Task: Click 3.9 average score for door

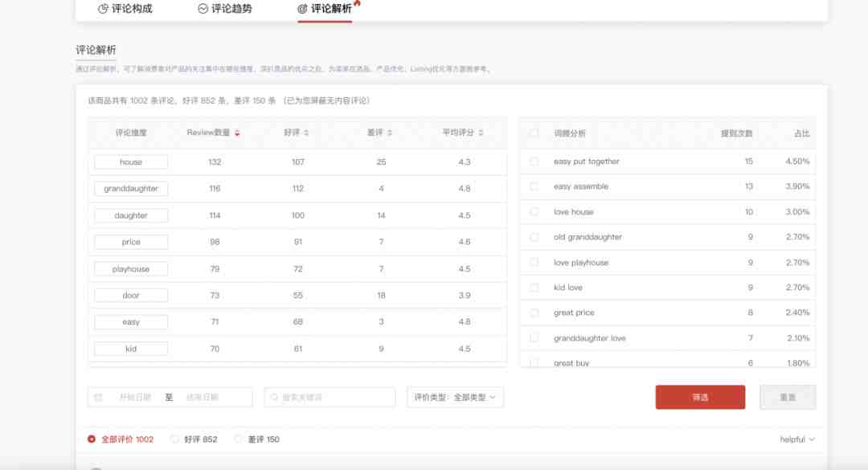Action: [x=465, y=296]
